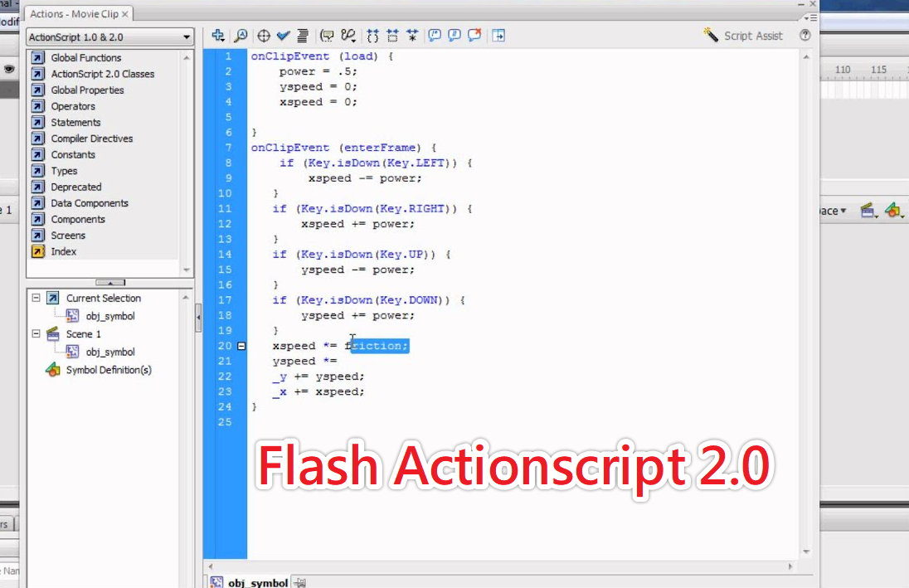The image size is (909, 588).
Task: Close the Actions - Movie Clip tab
Action: click(x=124, y=14)
